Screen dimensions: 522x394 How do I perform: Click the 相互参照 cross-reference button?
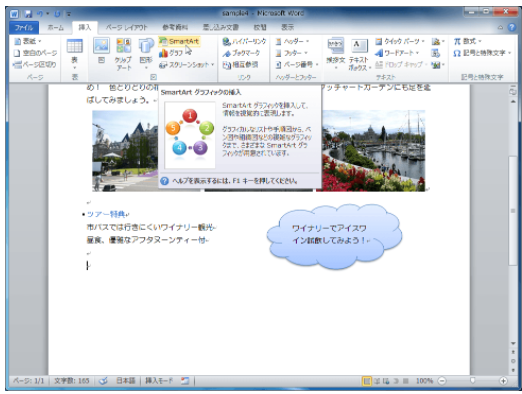240,65
